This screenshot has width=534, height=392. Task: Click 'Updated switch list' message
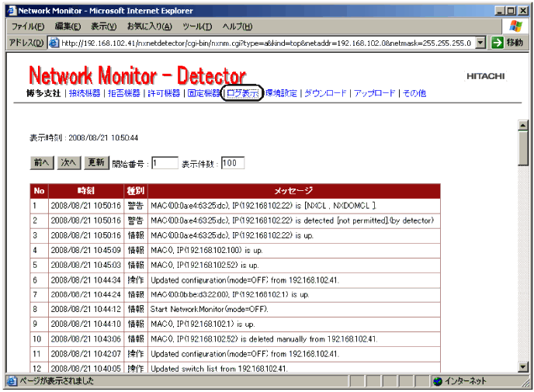coord(220,369)
